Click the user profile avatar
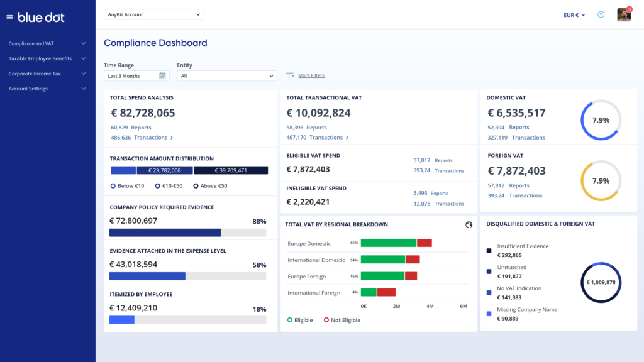 click(623, 14)
